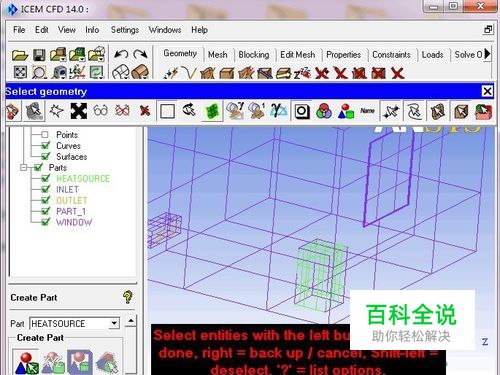500x375 pixels.
Task: Click the Part name input field
Action: coord(70,323)
